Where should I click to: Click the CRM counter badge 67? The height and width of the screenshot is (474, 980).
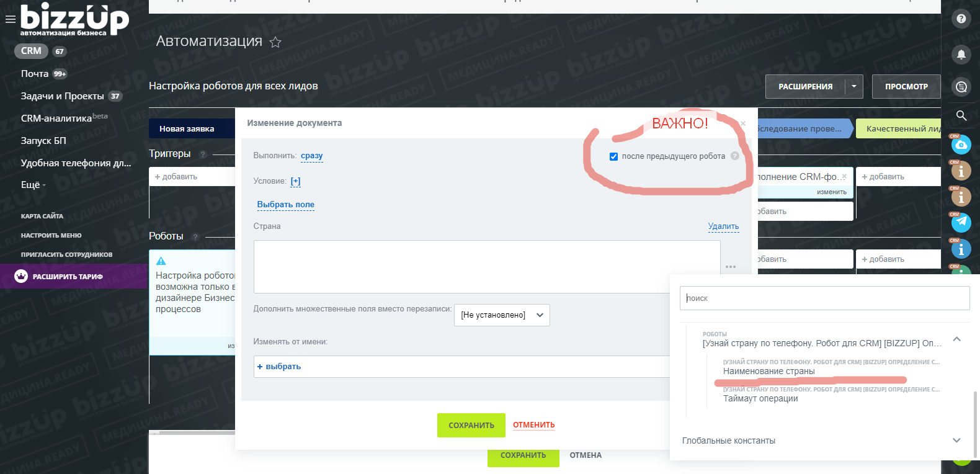tap(60, 51)
